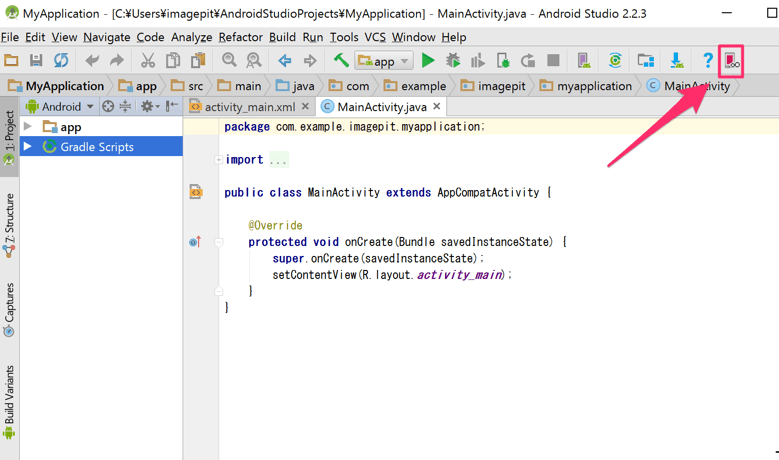
Task: Copy using the toolbar copy icon
Action: pyautogui.click(x=173, y=61)
